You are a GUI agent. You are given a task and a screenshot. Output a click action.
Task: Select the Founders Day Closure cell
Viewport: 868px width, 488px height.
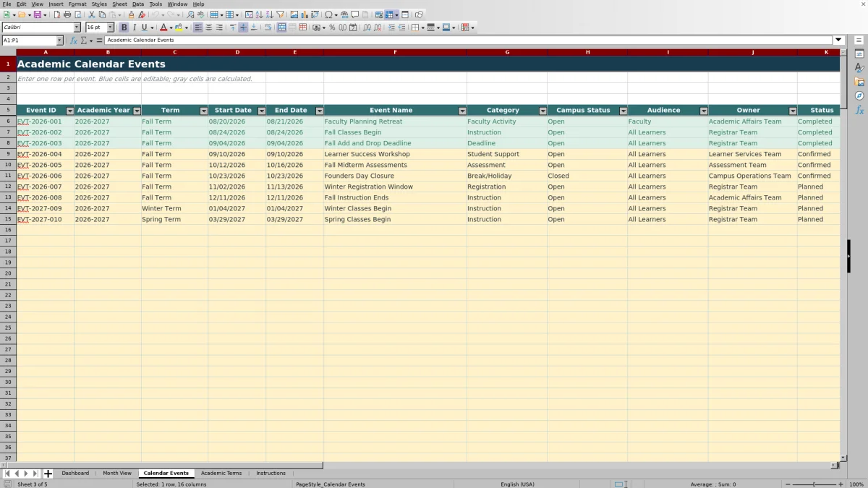[x=395, y=176]
